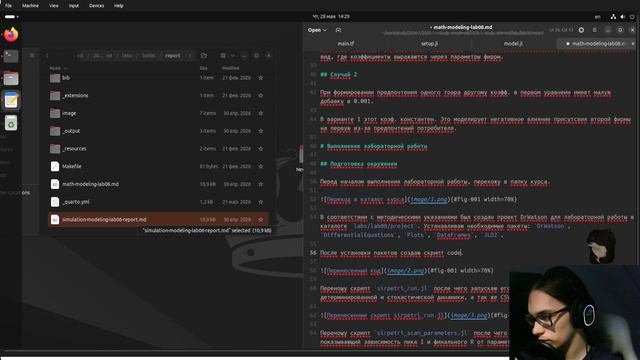Open path bar options menu after report
Image resolution: width=640 pixels, height=360 pixels.
pos(189,56)
